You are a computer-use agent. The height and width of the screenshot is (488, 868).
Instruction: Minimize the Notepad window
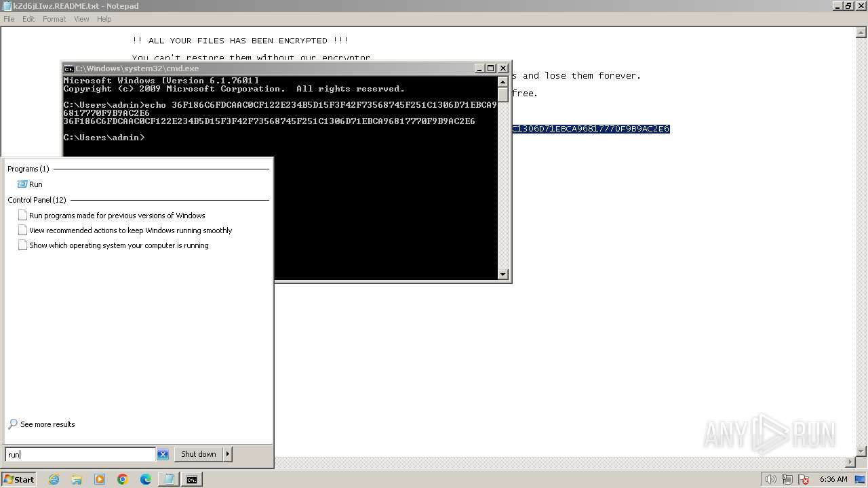pos(837,6)
